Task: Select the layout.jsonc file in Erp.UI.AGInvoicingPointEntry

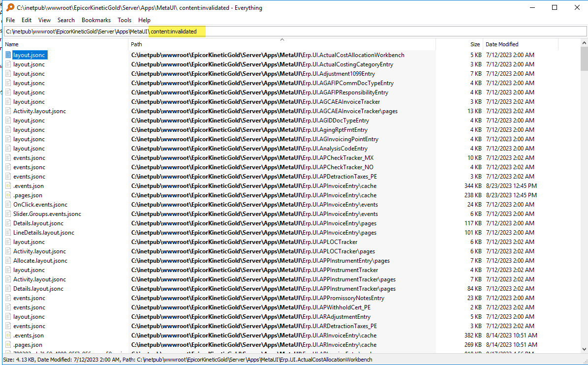Action: [29, 139]
